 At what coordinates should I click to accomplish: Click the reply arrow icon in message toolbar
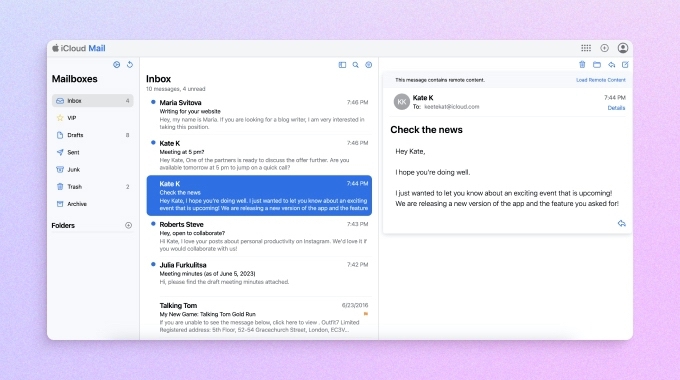tap(611, 65)
